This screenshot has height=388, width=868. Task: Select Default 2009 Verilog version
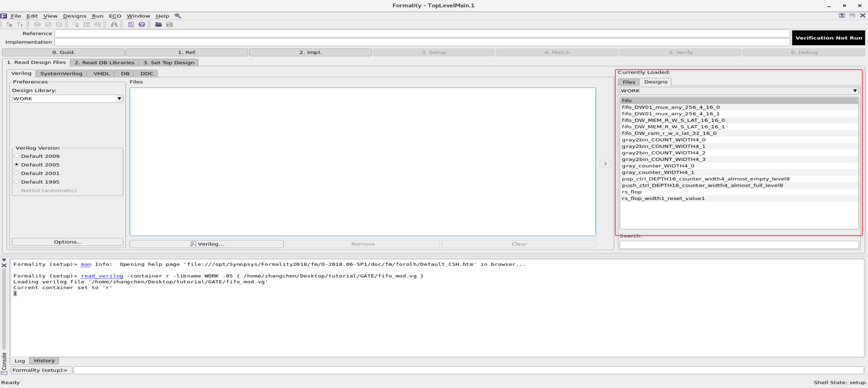point(17,156)
